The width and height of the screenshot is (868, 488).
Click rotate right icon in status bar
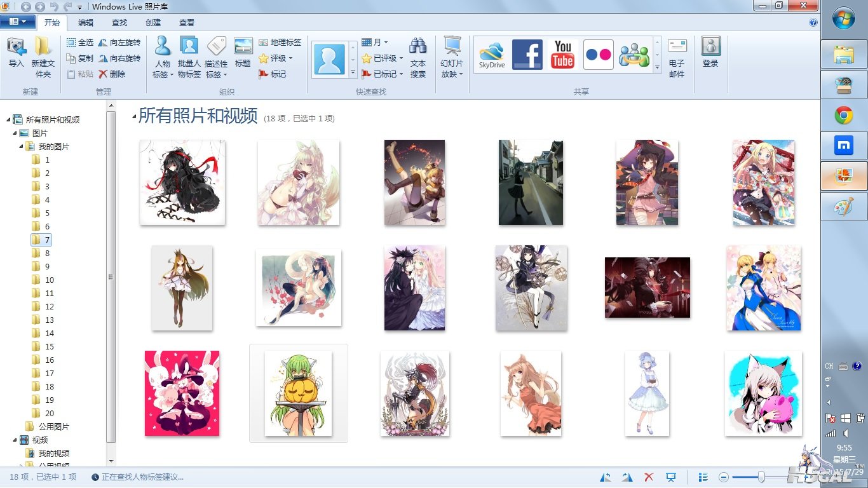click(627, 477)
